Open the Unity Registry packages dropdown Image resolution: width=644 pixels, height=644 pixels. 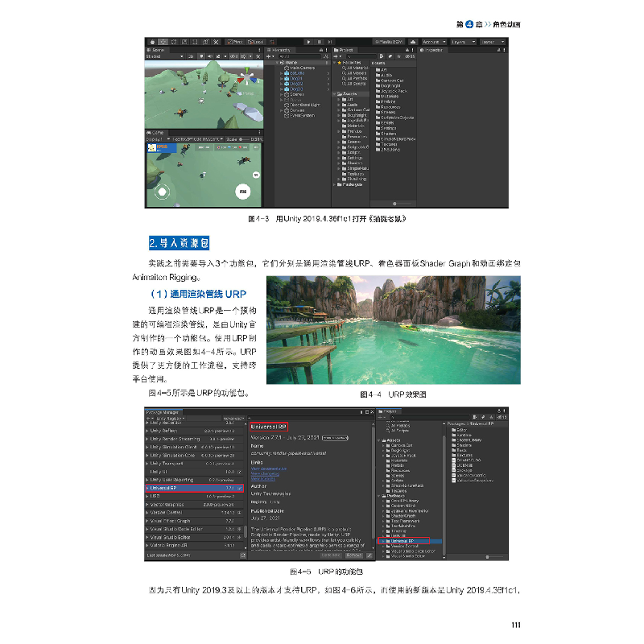coord(170,419)
